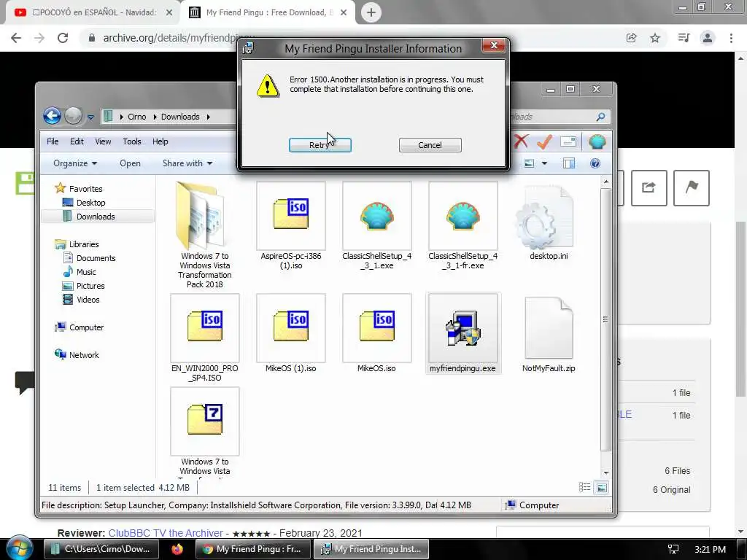
Task: Click the blue Explorer help icon
Action: click(595, 163)
